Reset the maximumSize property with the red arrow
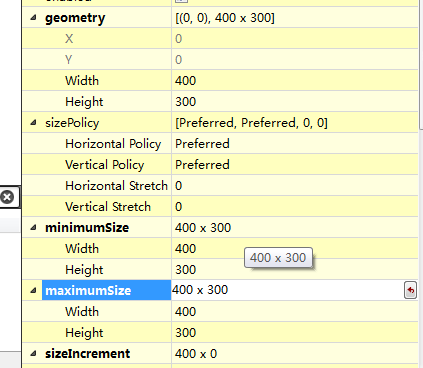This screenshot has width=423, height=368. 410,290
